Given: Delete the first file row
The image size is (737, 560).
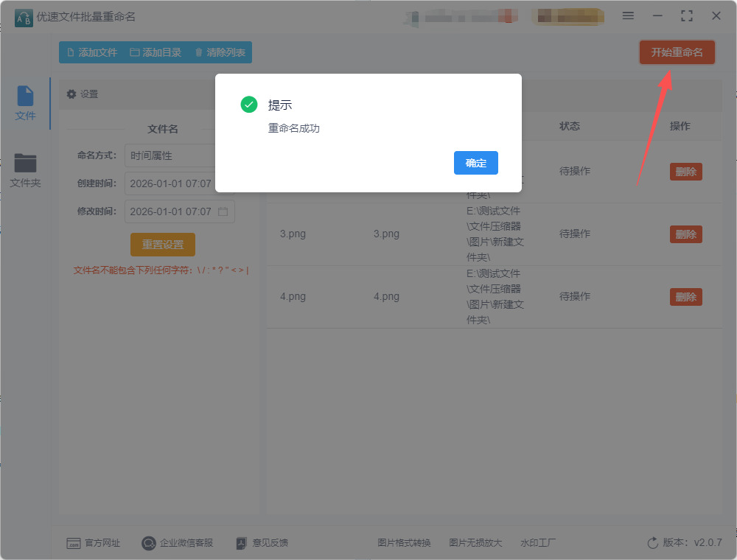Looking at the screenshot, I should click(x=685, y=172).
